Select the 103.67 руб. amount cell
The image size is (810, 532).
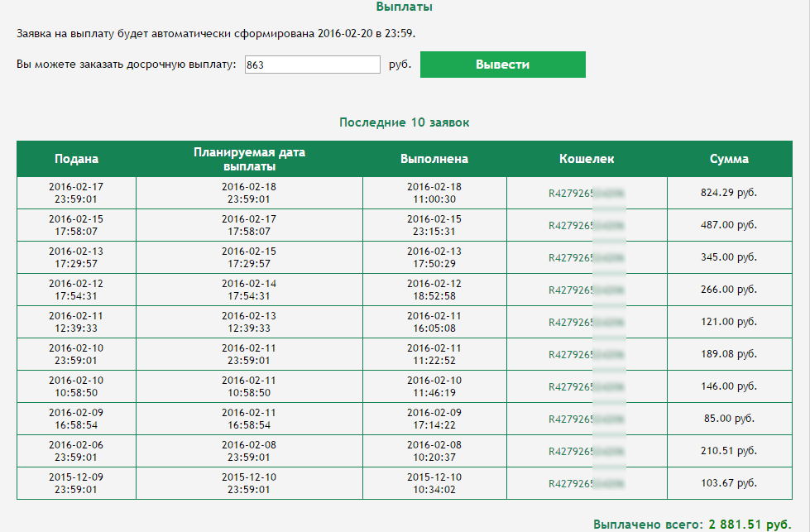pos(729,483)
